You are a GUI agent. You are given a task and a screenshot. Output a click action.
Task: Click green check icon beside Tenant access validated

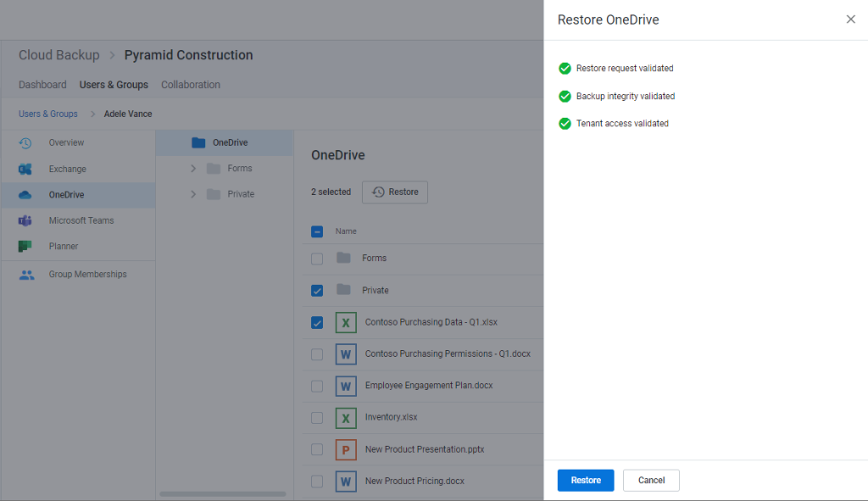point(565,124)
